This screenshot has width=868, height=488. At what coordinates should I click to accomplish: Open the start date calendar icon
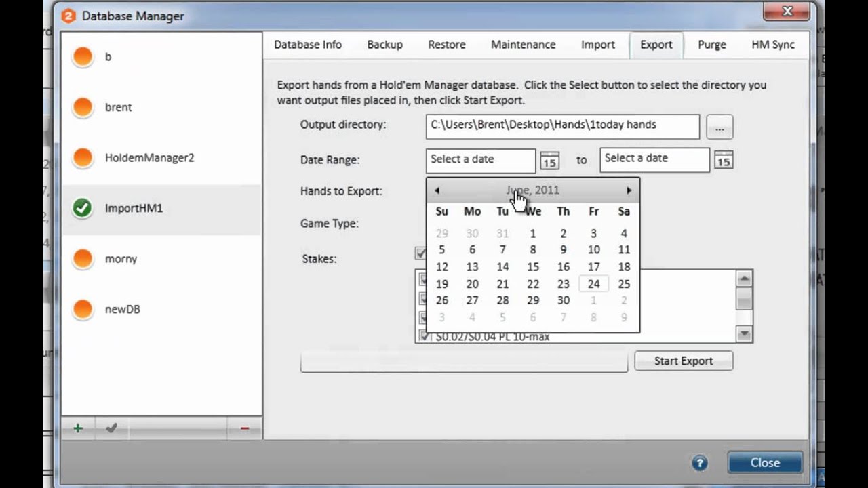click(x=549, y=161)
